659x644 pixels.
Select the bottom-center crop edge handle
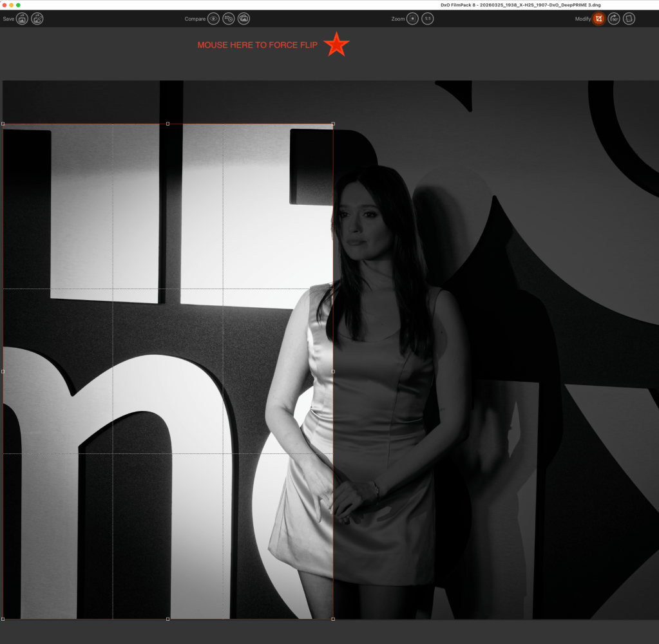coord(168,619)
